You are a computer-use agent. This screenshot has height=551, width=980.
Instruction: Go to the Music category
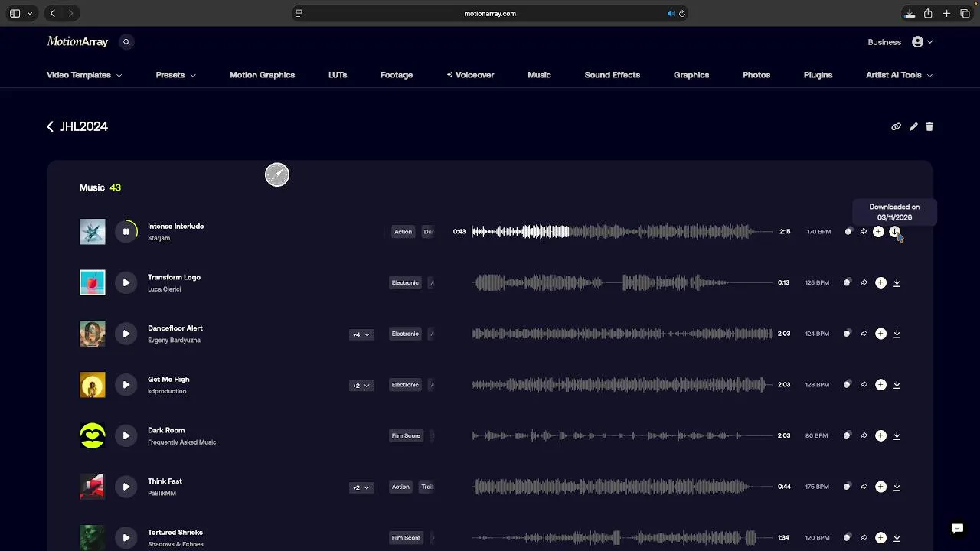539,75
